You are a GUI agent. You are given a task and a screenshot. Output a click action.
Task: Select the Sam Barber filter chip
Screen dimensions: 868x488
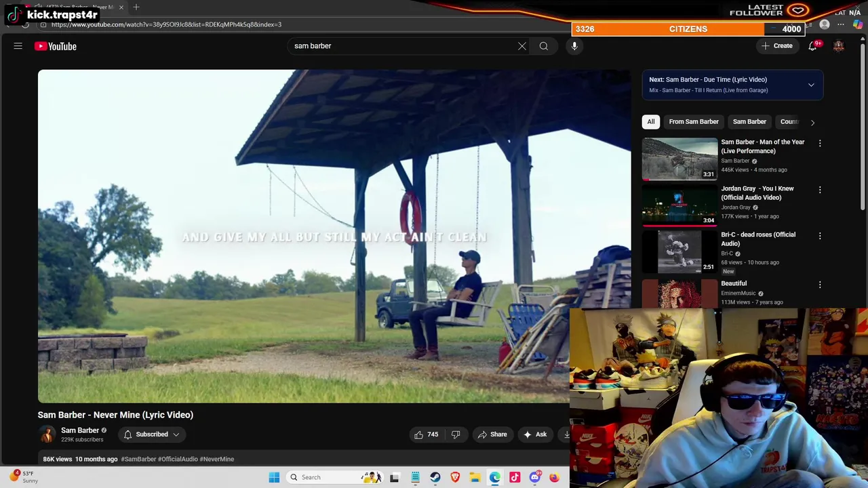click(749, 122)
